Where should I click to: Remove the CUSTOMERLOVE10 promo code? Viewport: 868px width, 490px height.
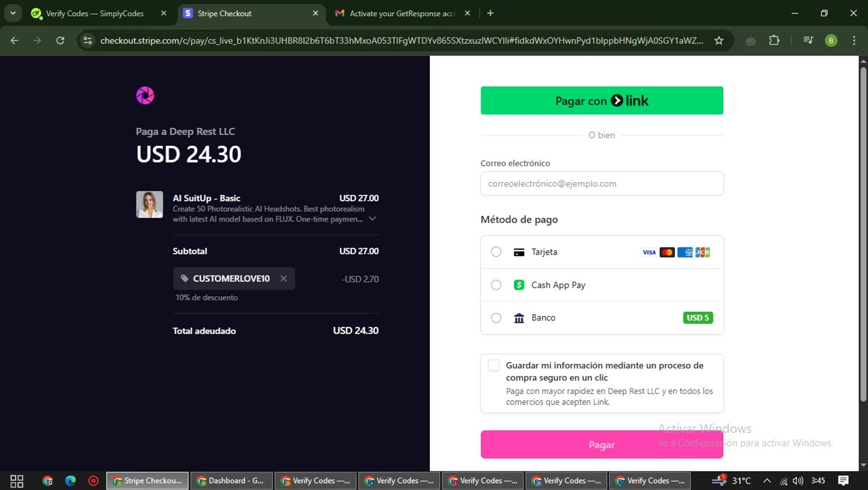[x=284, y=278]
